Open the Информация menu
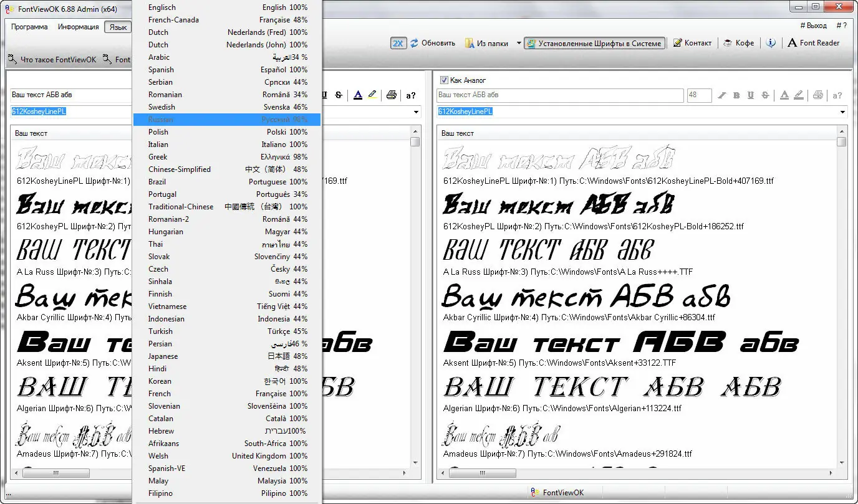 (80, 27)
